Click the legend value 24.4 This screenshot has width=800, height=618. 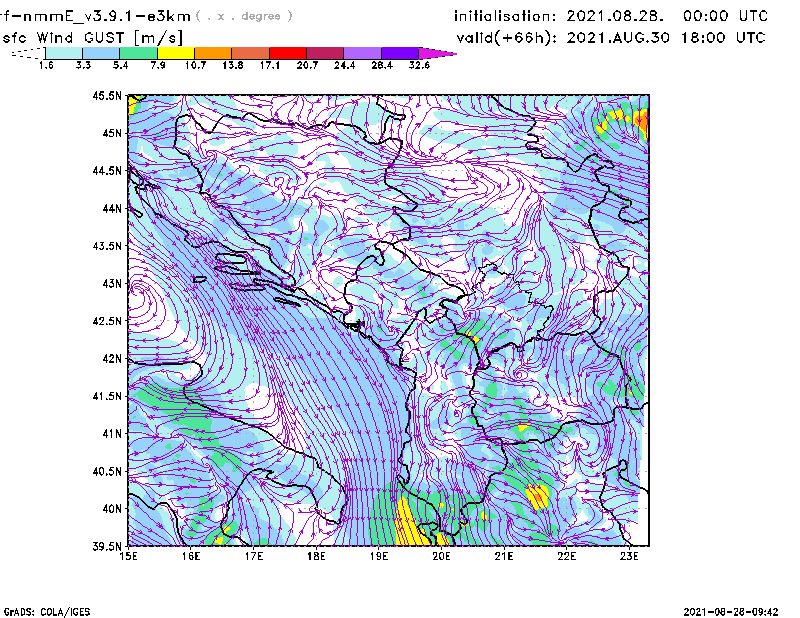344,65
